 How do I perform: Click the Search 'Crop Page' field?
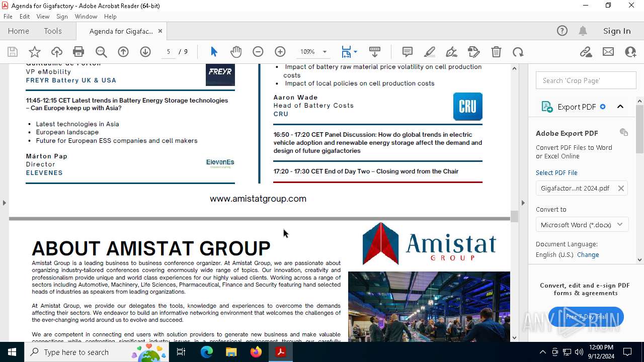click(x=586, y=80)
